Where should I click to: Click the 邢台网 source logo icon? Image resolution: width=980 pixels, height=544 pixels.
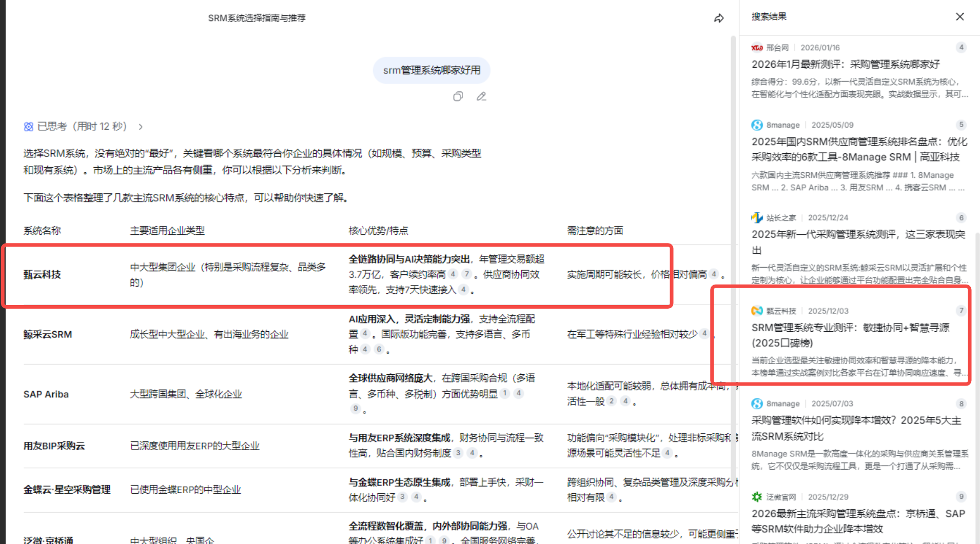tap(757, 48)
